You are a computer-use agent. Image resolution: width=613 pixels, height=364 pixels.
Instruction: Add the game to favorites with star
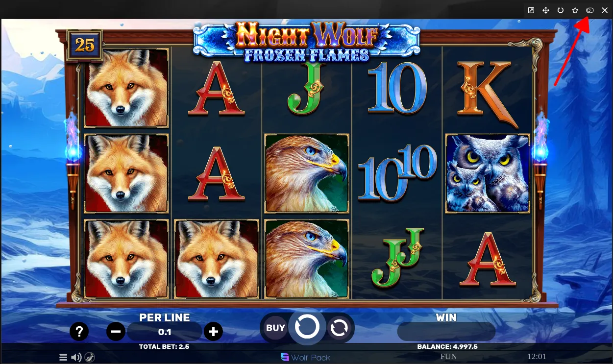pyautogui.click(x=575, y=10)
